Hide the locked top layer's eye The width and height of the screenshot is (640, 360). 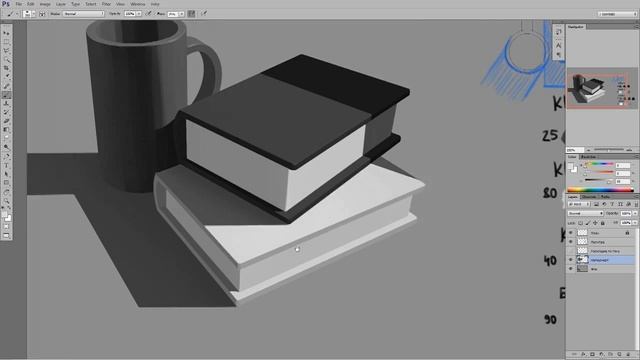click(571, 233)
